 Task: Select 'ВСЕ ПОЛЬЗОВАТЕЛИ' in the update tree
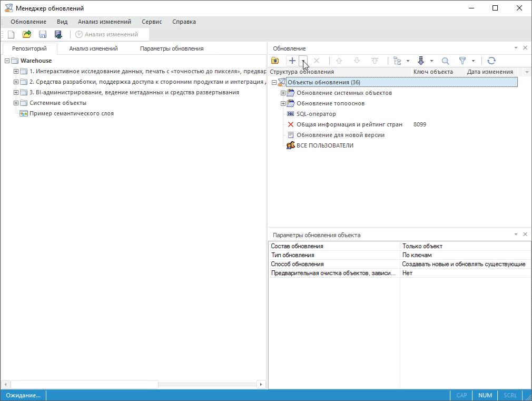tap(324, 145)
